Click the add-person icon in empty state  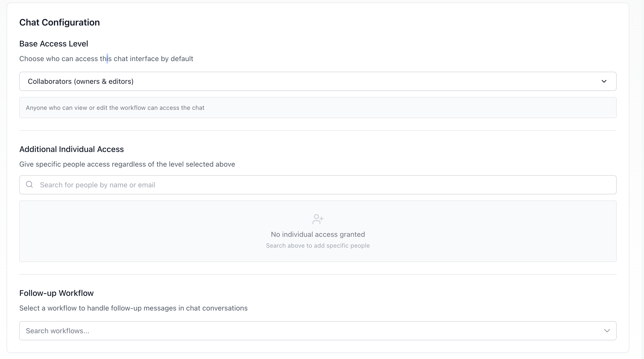point(318,219)
